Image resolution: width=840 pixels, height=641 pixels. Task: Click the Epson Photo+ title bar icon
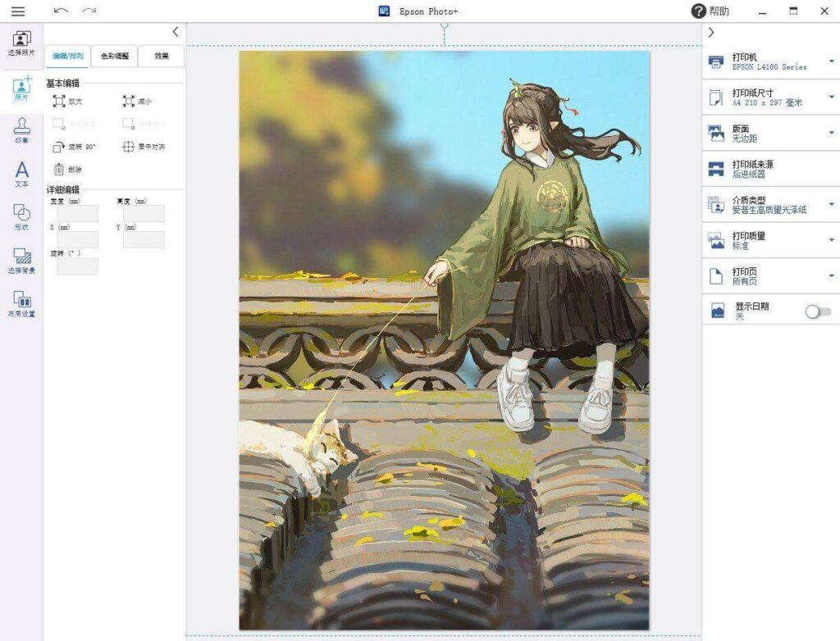pos(384,11)
